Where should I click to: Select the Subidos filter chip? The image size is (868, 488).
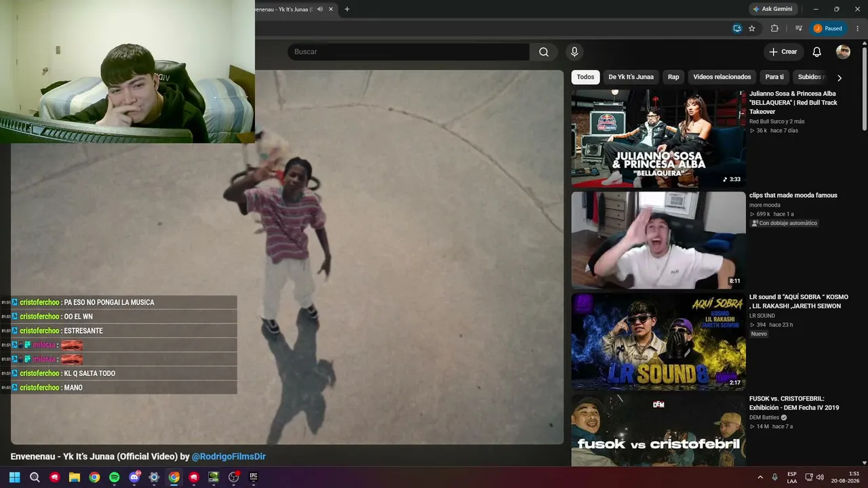[x=810, y=77]
